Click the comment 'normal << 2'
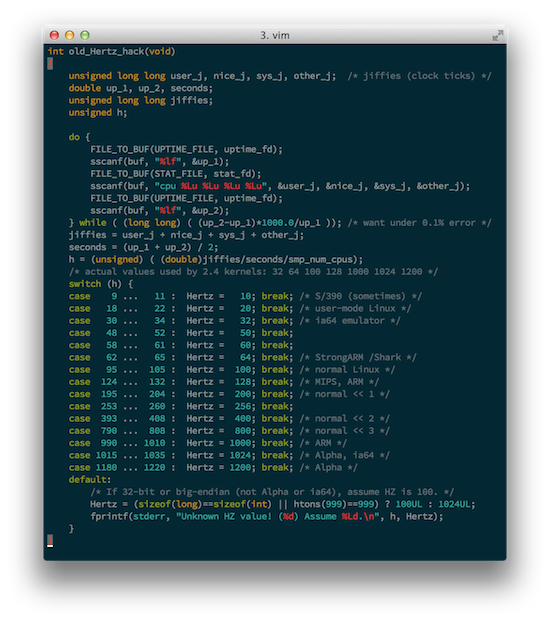Viewport: 550px width, 621px height. (344, 419)
